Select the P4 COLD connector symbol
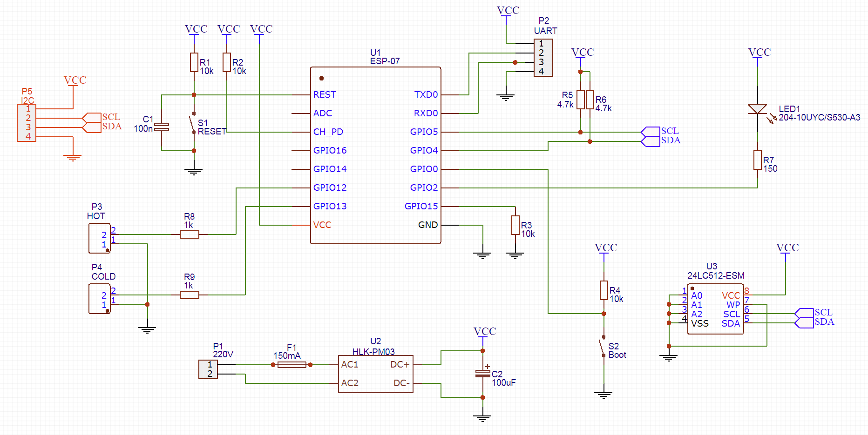868x435 pixels. pyautogui.click(x=100, y=299)
